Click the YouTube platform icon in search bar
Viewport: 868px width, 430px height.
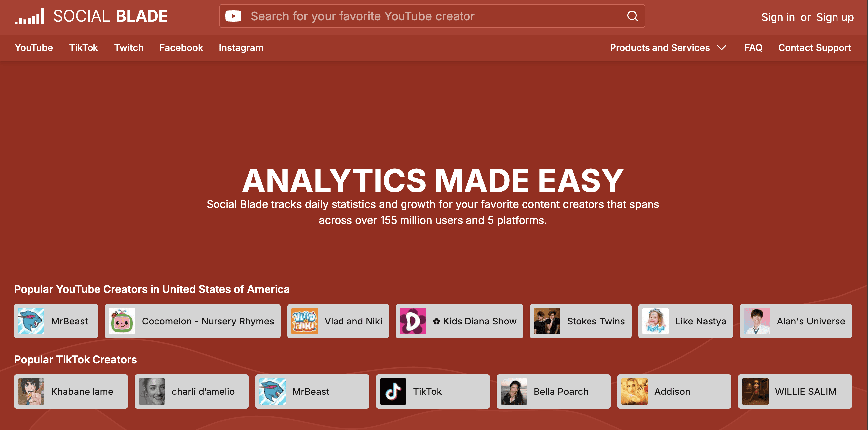[x=233, y=16]
